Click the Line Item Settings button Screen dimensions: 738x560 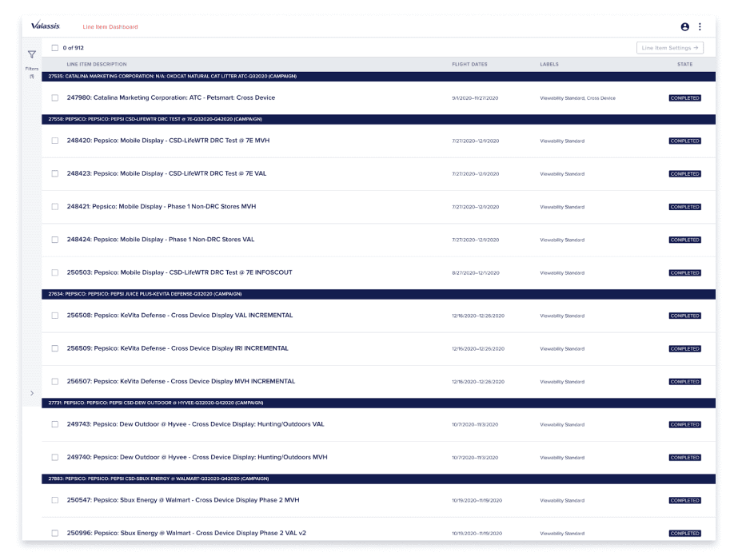(670, 48)
